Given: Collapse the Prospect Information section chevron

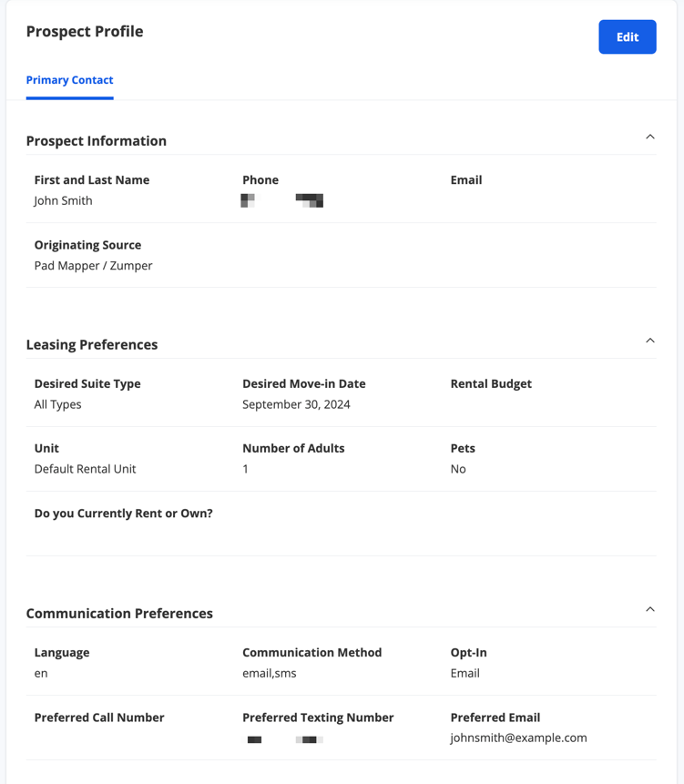Looking at the screenshot, I should [650, 137].
